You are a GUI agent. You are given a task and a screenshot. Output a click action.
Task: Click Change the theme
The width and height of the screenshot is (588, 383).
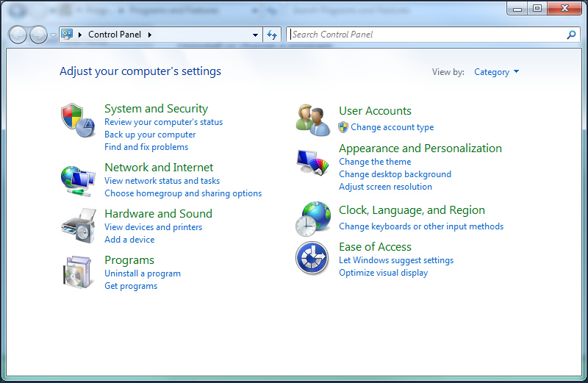(x=375, y=162)
